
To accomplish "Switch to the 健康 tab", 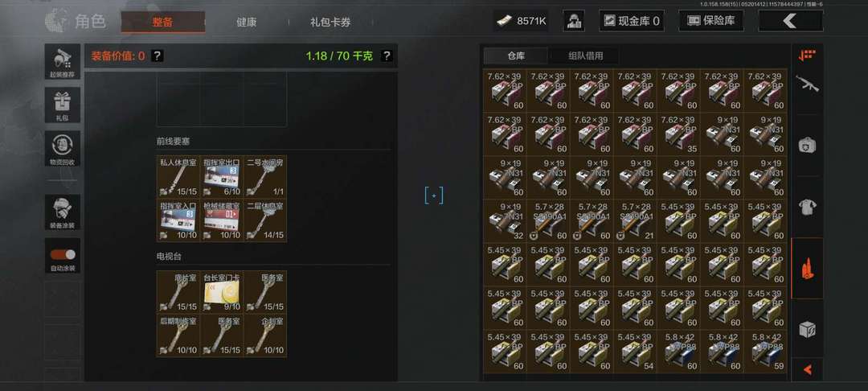I will (247, 23).
